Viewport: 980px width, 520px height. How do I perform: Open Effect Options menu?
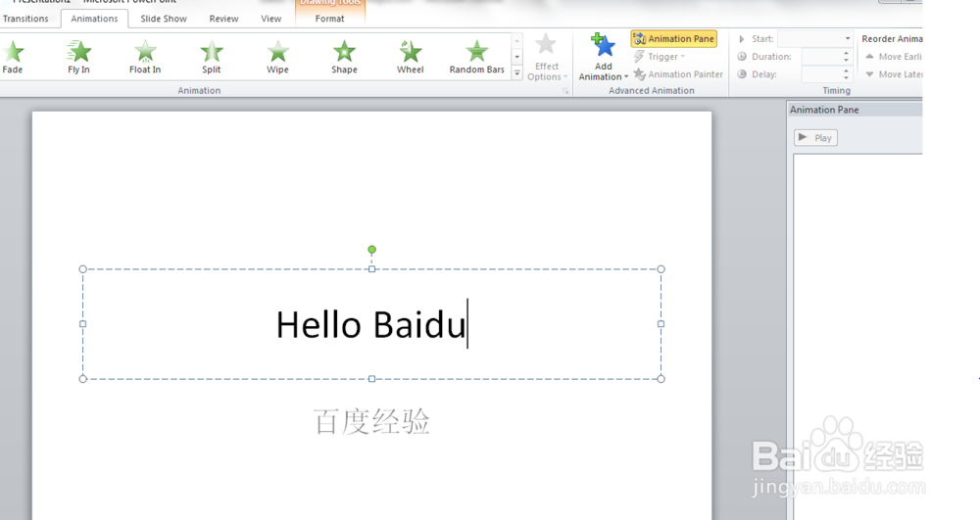(x=547, y=58)
